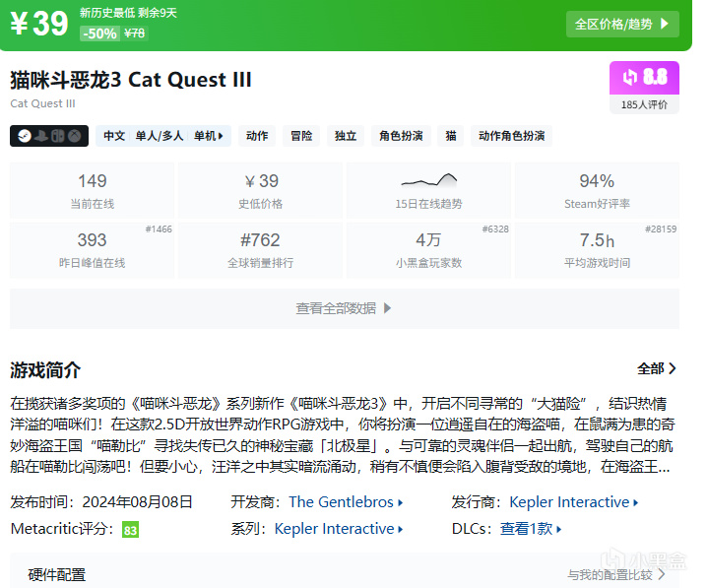
Task: View the 185人评价 reviews count
Action: pyautogui.click(x=644, y=104)
